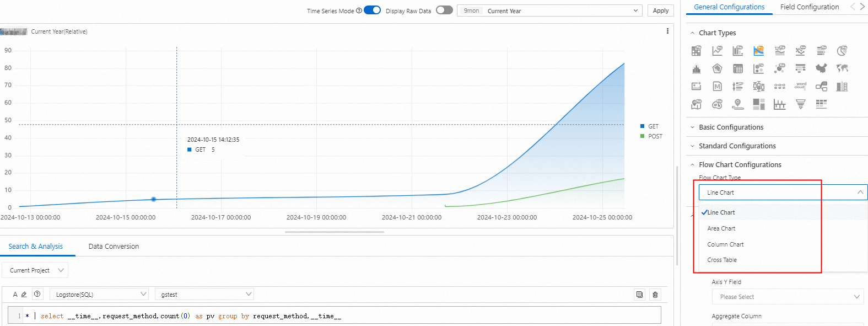Select the Time Series Pro chart icon
The width and height of the screenshot is (868, 326).
coord(801,51)
